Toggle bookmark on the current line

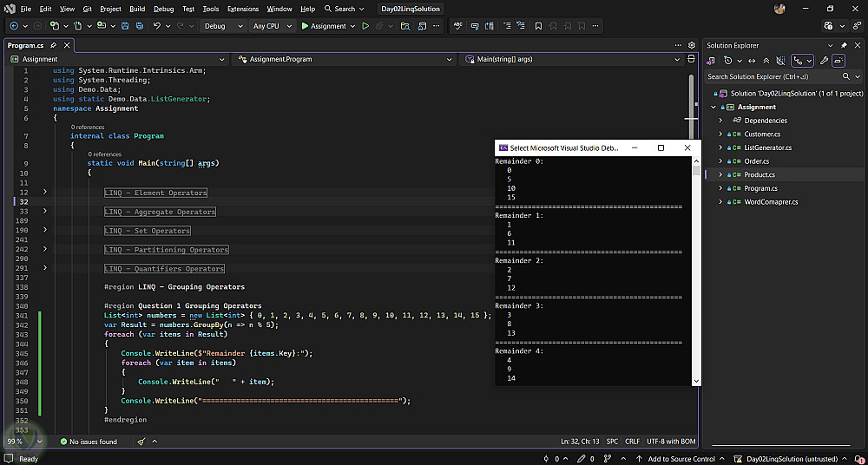pyautogui.click(x=538, y=26)
